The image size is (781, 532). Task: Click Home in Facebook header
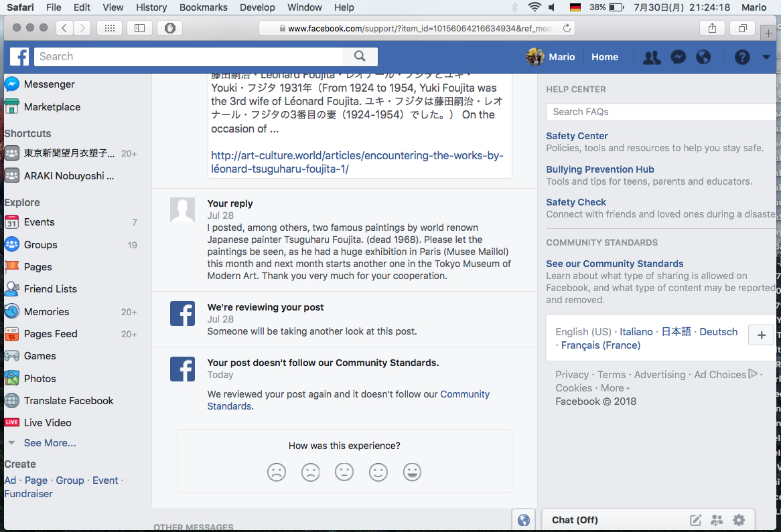(605, 58)
